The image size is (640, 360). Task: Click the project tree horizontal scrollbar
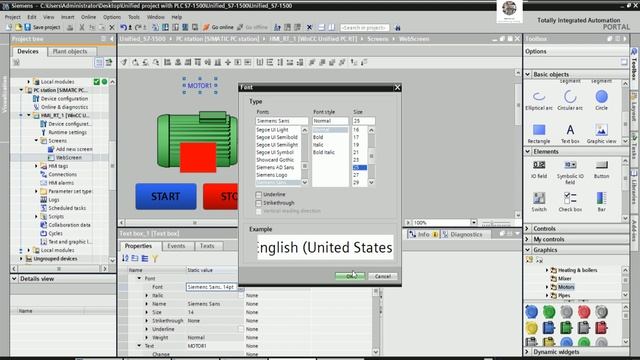[x=59, y=269]
